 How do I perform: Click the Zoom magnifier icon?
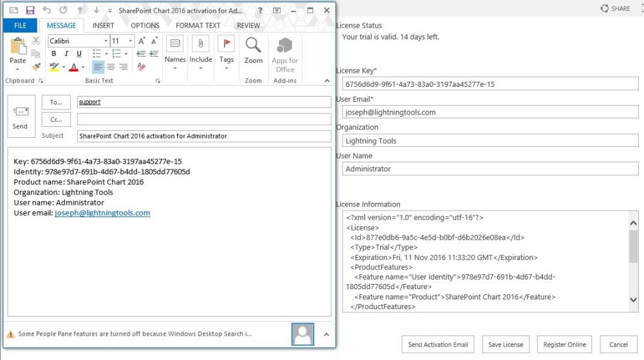click(x=253, y=45)
